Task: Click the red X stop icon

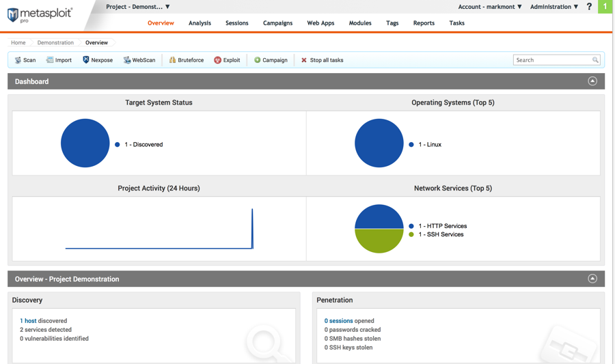Action: [304, 60]
